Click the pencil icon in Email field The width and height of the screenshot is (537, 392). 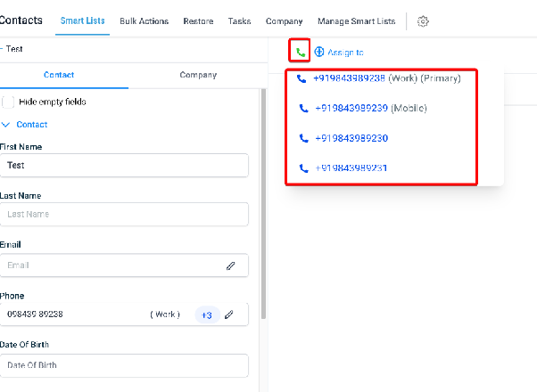[230, 265]
